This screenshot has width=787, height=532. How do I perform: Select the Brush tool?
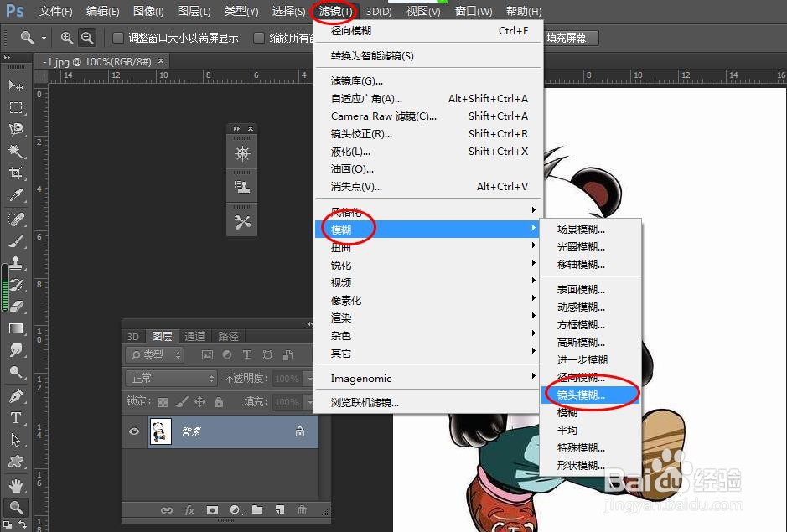[16, 241]
